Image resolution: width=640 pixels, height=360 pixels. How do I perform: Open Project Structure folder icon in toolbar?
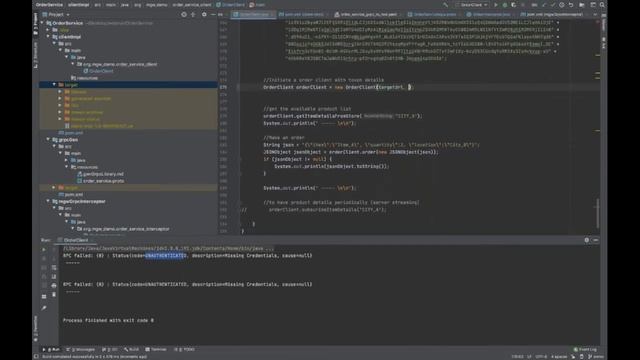coord(582,5)
